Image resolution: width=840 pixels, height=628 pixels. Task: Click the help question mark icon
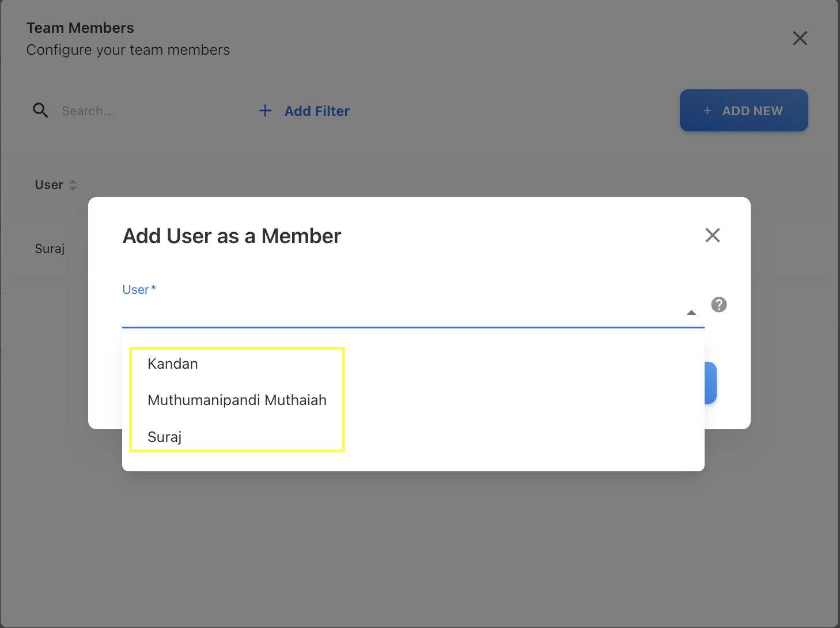(x=718, y=304)
